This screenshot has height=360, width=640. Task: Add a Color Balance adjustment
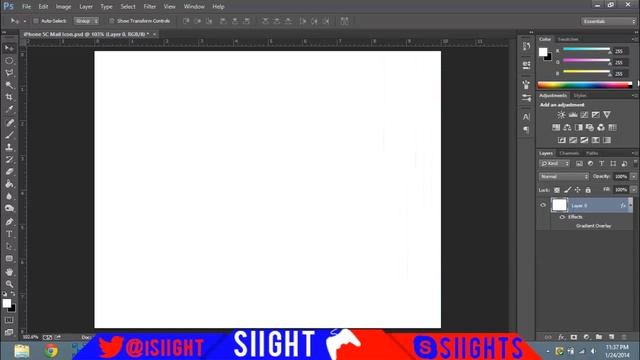pos(567,128)
